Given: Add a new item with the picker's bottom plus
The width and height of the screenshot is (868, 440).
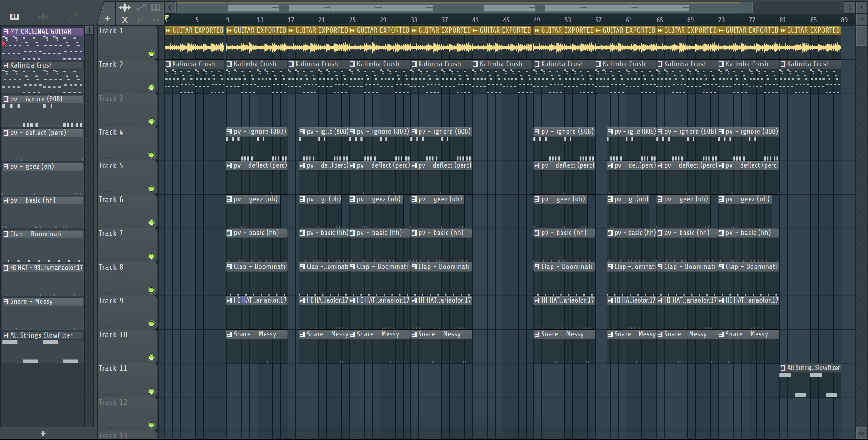Looking at the screenshot, I should coord(43,434).
